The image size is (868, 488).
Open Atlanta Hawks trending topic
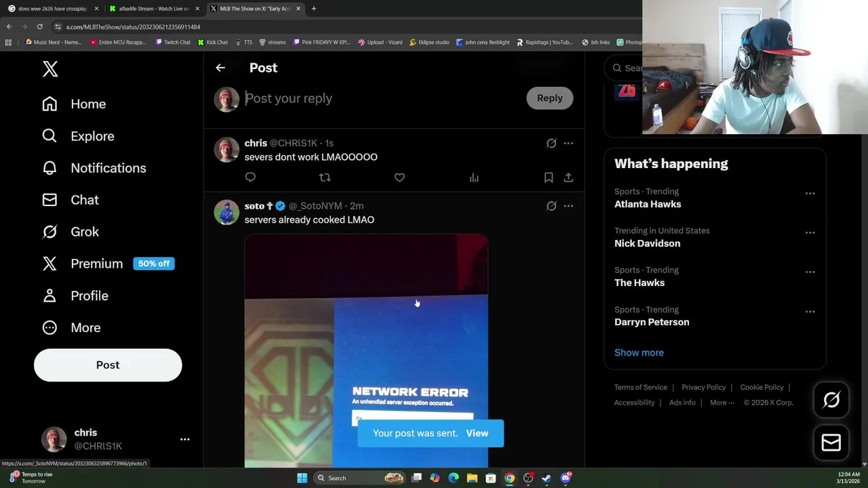coord(648,204)
